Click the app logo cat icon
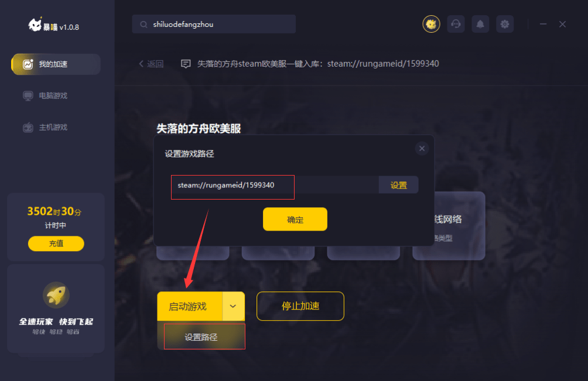Viewport: 588px width, 381px height. coord(35,25)
